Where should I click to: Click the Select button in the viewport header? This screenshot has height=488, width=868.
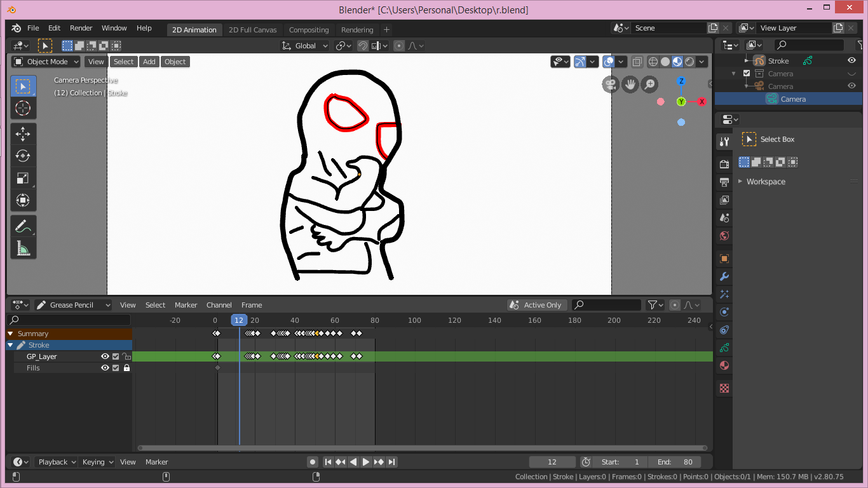point(123,61)
